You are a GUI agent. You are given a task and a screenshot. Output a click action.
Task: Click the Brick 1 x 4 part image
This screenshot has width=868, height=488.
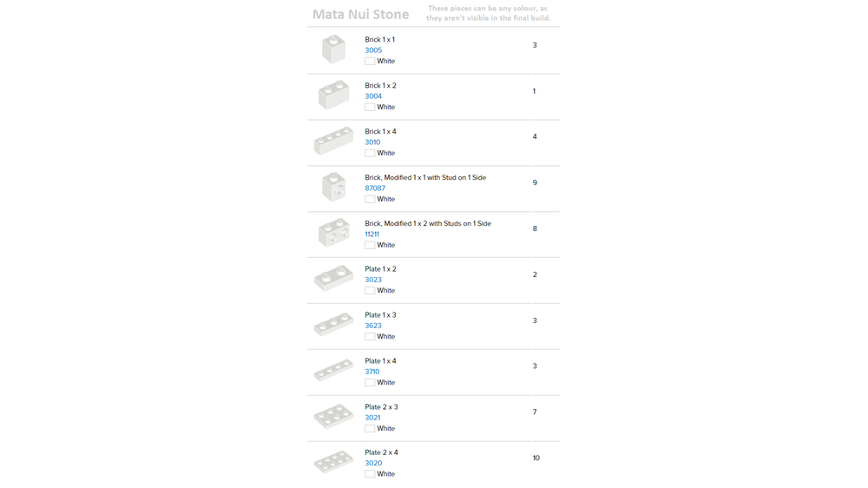333,142
